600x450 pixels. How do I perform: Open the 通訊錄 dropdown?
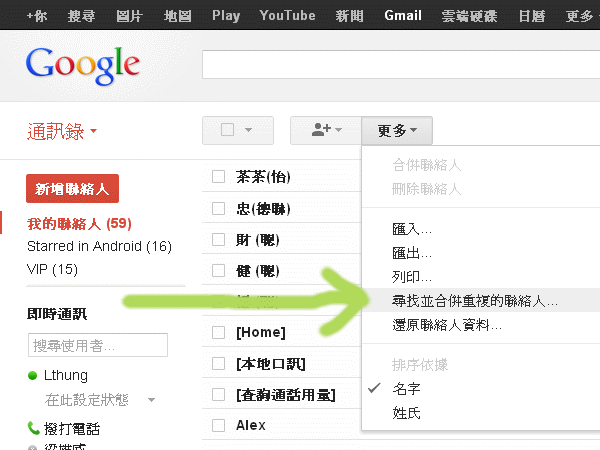coord(61,131)
